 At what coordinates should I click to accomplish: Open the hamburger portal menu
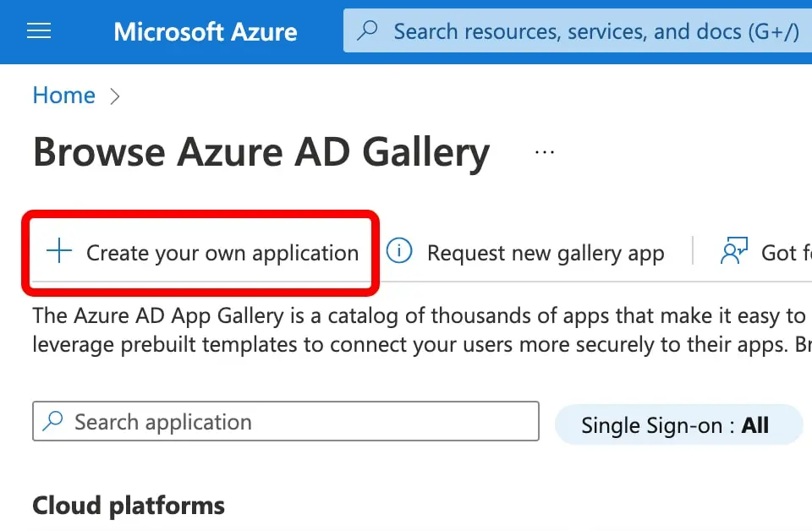(39, 31)
